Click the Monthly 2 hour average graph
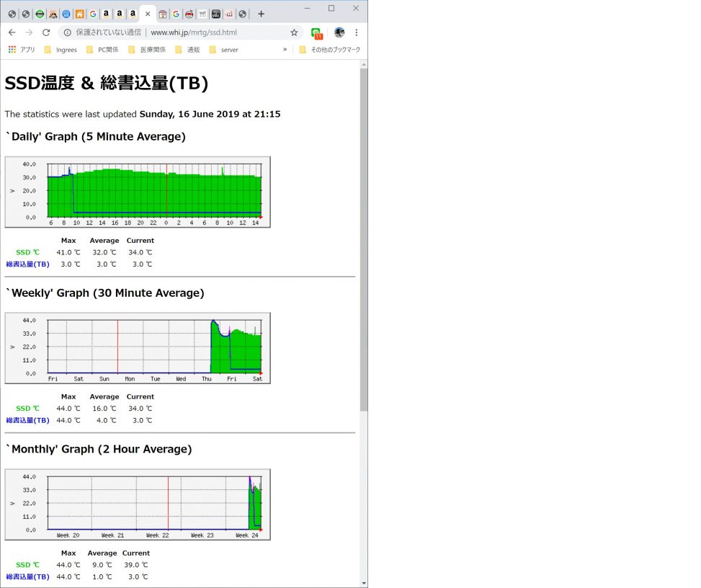The image size is (701, 588). point(138,504)
